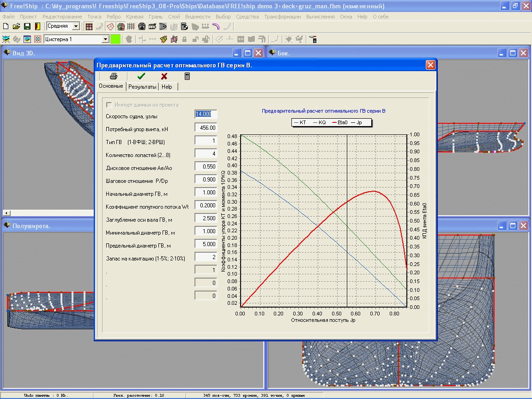532x399 pixels.
Task: Click the Количество лопастей field
Action: pyautogui.click(x=206, y=154)
